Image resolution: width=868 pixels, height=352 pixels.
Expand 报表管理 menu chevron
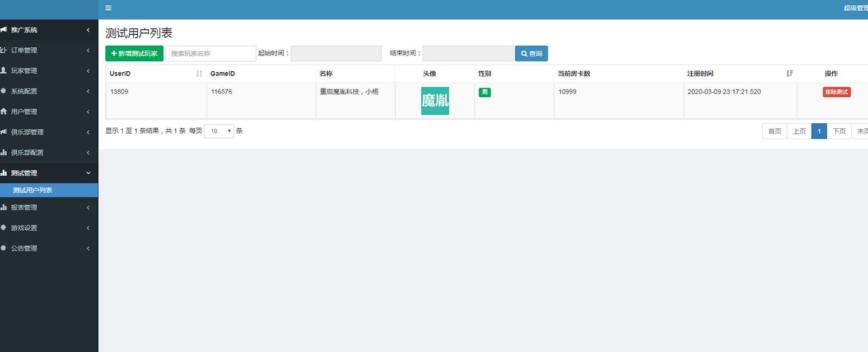[88, 208]
